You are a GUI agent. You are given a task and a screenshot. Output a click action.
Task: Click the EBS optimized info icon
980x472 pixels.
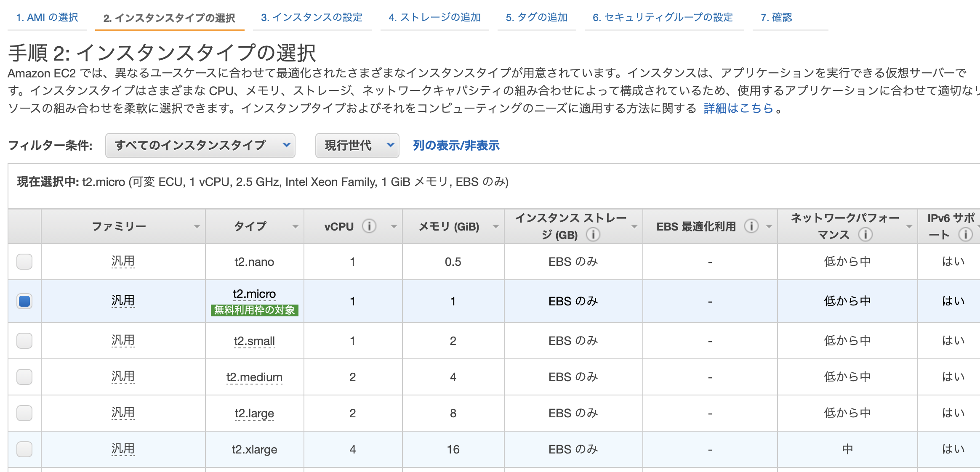click(751, 226)
